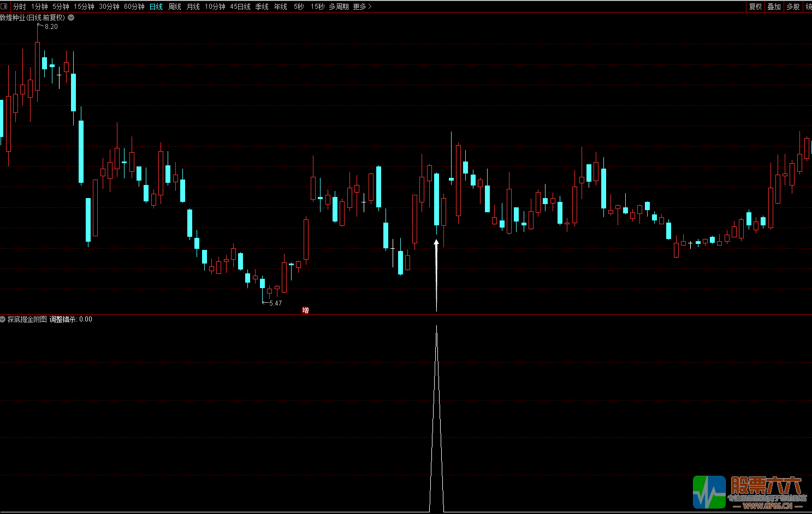Viewport: 812px width, 514px height.
Task: Select the 60分钟 period tab
Action: pyautogui.click(x=134, y=7)
